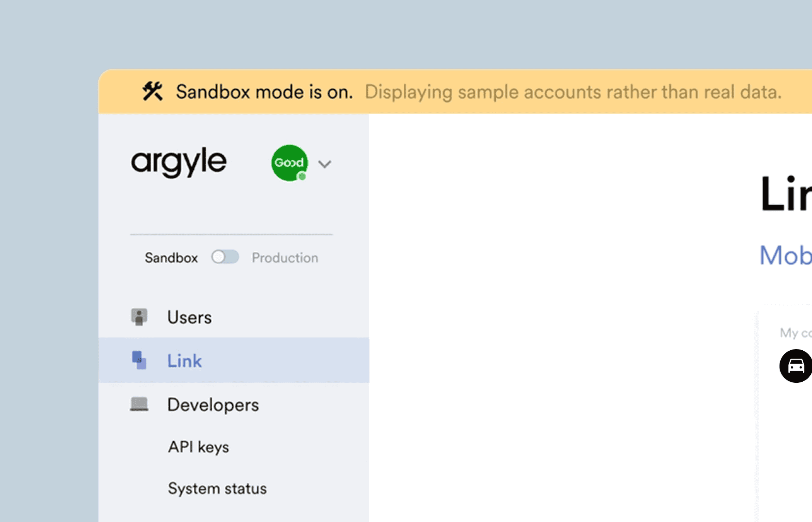This screenshot has height=522, width=812.
Task: Click the Link icon in sidebar
Action: click(x=139, y=360)
